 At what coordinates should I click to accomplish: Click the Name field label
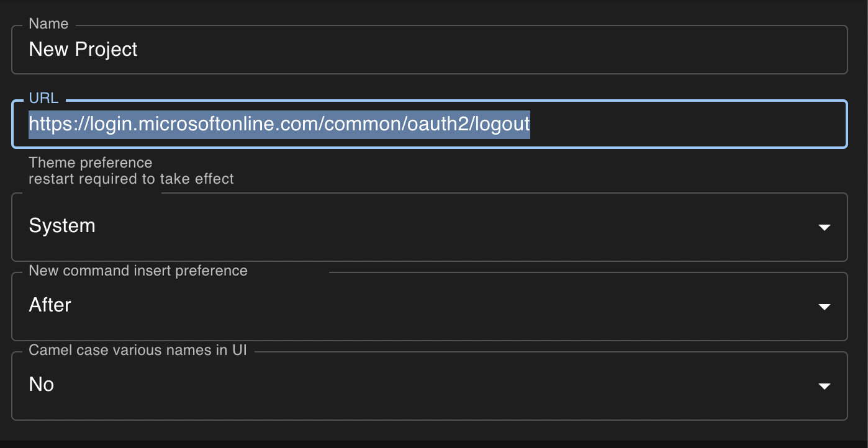pyautogui.click(x=48, y=24)
